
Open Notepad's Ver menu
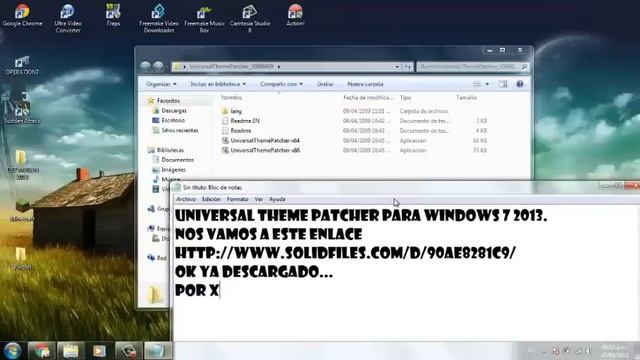click(259, 199)
